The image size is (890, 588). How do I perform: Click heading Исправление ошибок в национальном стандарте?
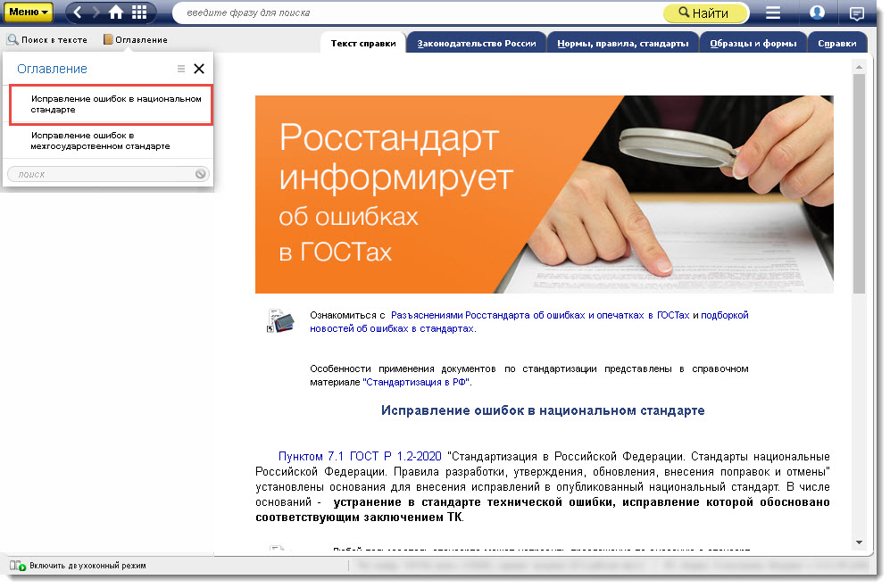click(543, 410)
